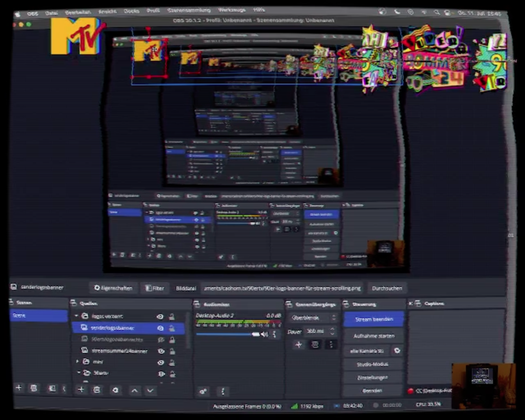Viewport: 525px width, 420px height.
Task: Add a scene with the plus icon
Action: tap(18, 388)
